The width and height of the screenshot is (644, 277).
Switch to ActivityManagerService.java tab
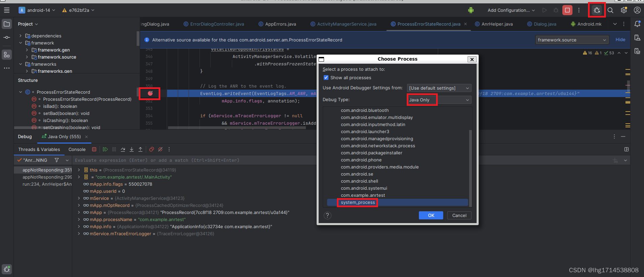coord(343,24)
